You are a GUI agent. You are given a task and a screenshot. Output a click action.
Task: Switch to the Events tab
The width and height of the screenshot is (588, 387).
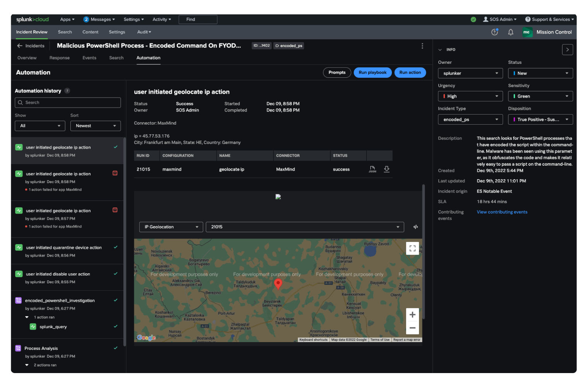[89, 58]
